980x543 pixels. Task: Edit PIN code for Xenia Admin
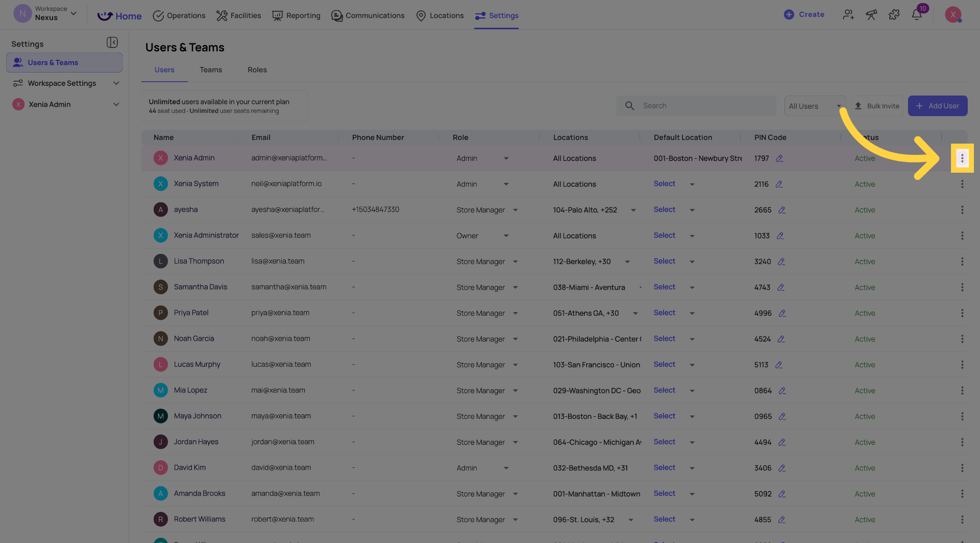coord(779,158)
